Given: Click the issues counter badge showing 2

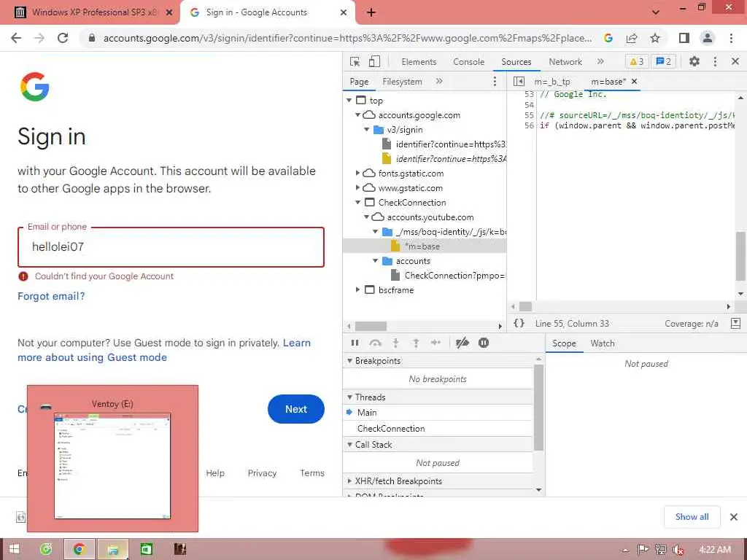Looking at the screenshot, I should [664, 61].
